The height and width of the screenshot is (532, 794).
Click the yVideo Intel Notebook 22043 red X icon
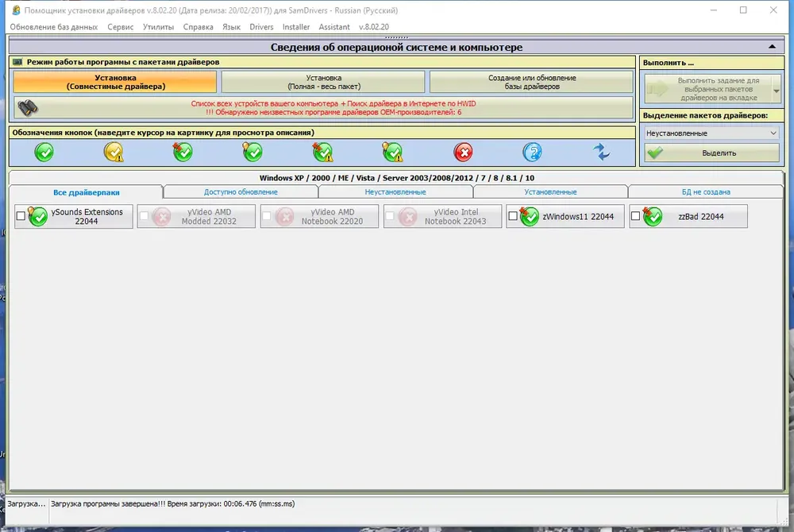pos(408,217)
